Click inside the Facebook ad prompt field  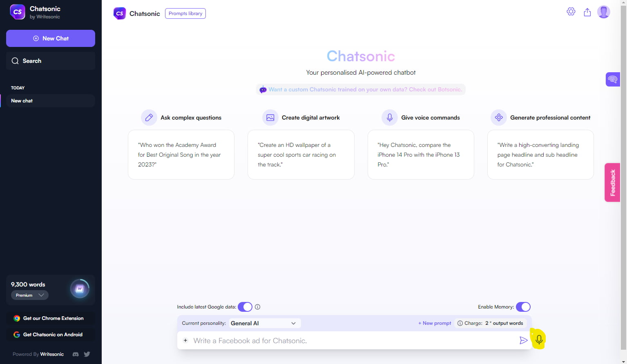[x=327, y=340]
